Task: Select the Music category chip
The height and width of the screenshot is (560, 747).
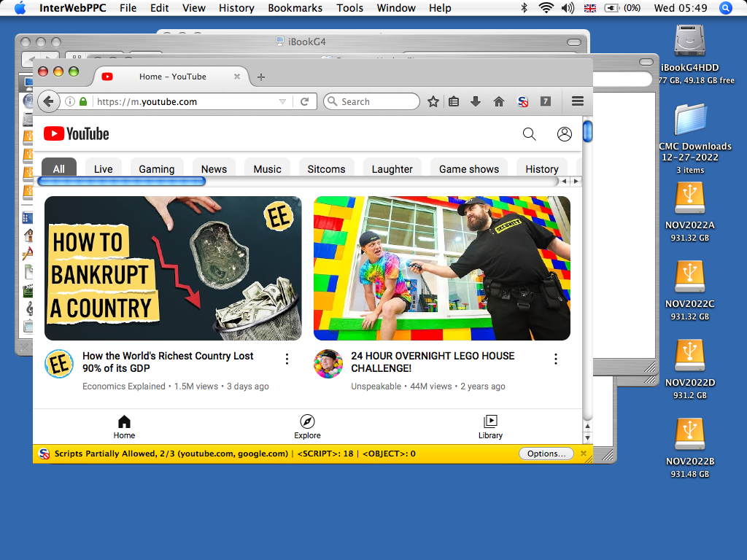Action: pyautogui.click(x=267, y=168)
